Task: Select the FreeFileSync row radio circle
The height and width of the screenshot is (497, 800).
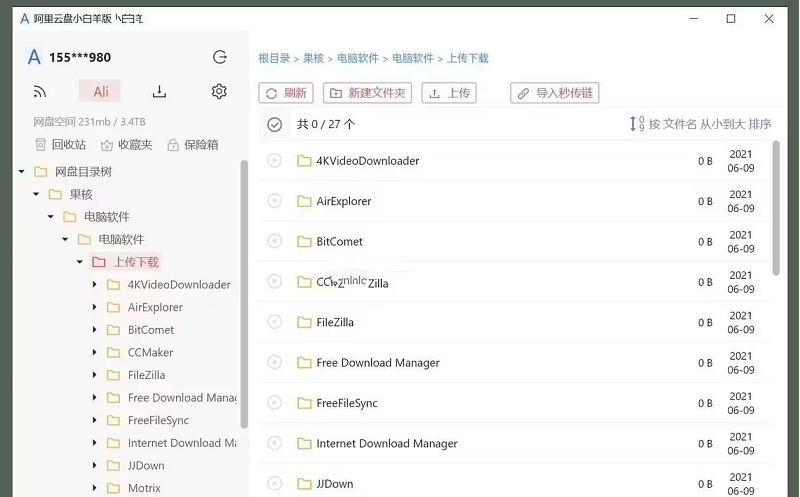Action: point(274,403)
